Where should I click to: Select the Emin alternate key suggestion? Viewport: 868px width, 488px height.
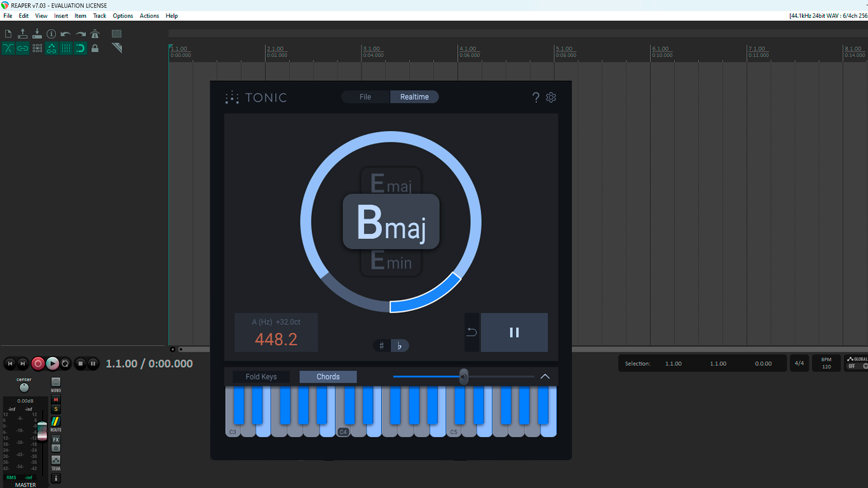point(391,261)
